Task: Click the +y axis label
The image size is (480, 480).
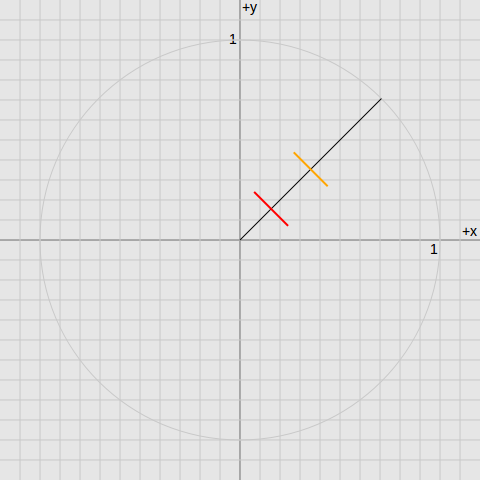Action: click(x=250, y=8)
